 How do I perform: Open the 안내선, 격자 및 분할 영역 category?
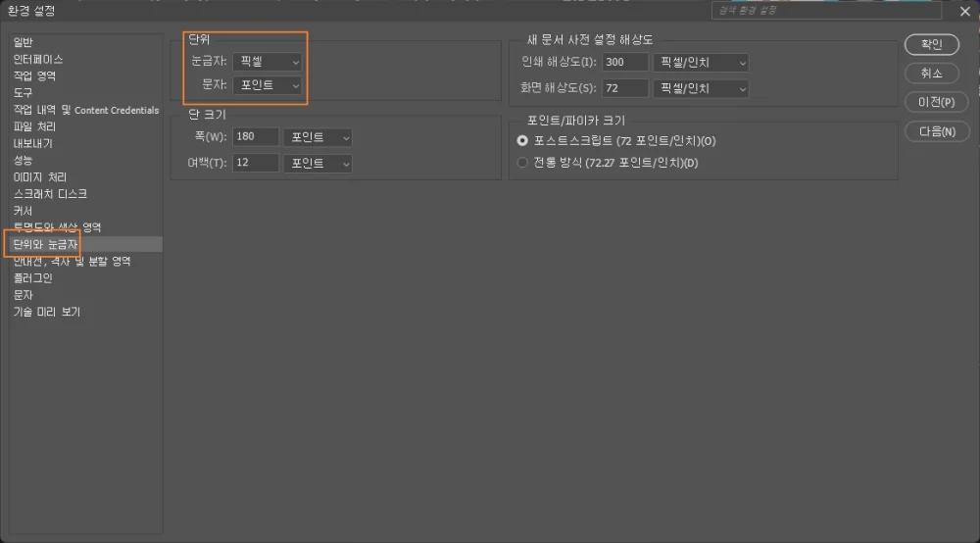pyautogui.click(x=72, y=262)
